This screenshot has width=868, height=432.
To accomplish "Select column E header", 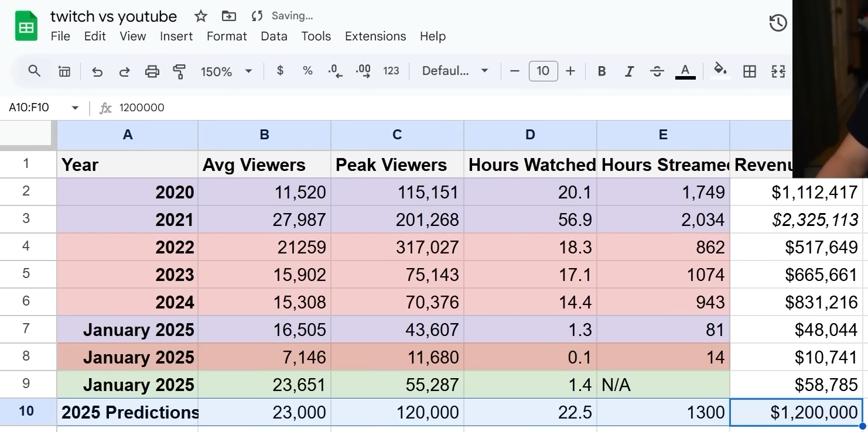I will (664, 135).
